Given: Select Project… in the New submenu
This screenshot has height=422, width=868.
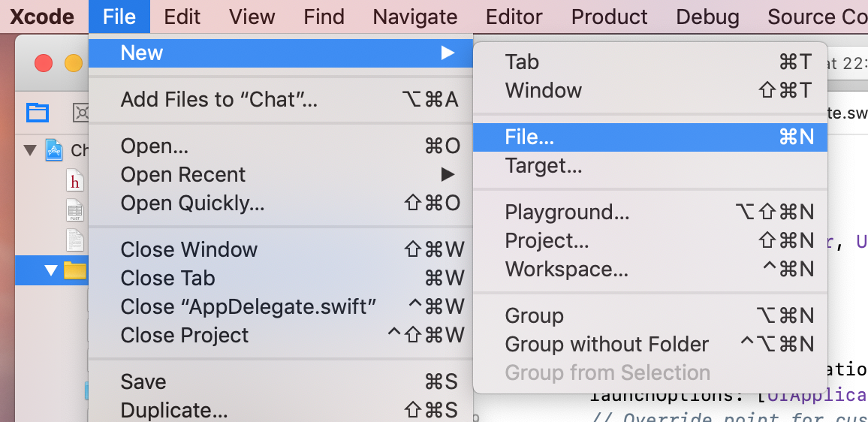Looking at the screenshot, I should coord(650,241).
